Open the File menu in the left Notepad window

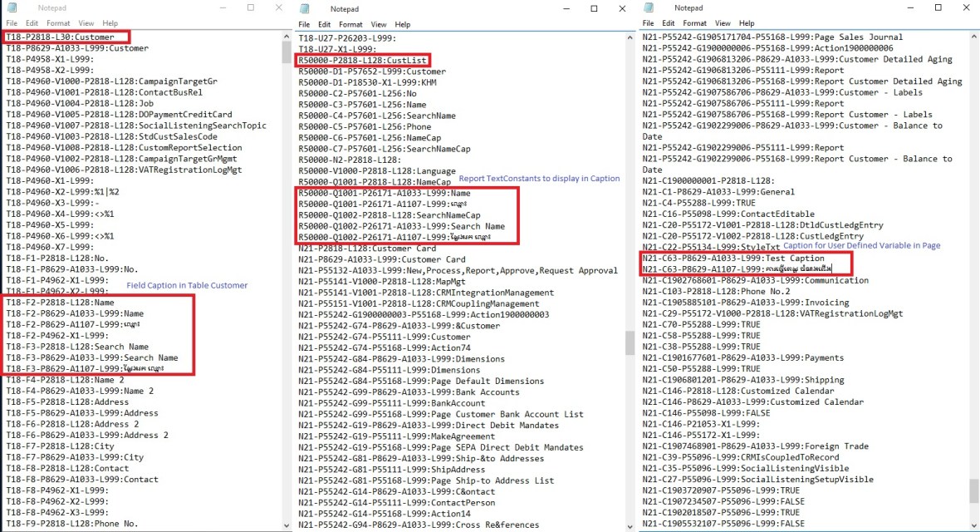tap(12, 23)
